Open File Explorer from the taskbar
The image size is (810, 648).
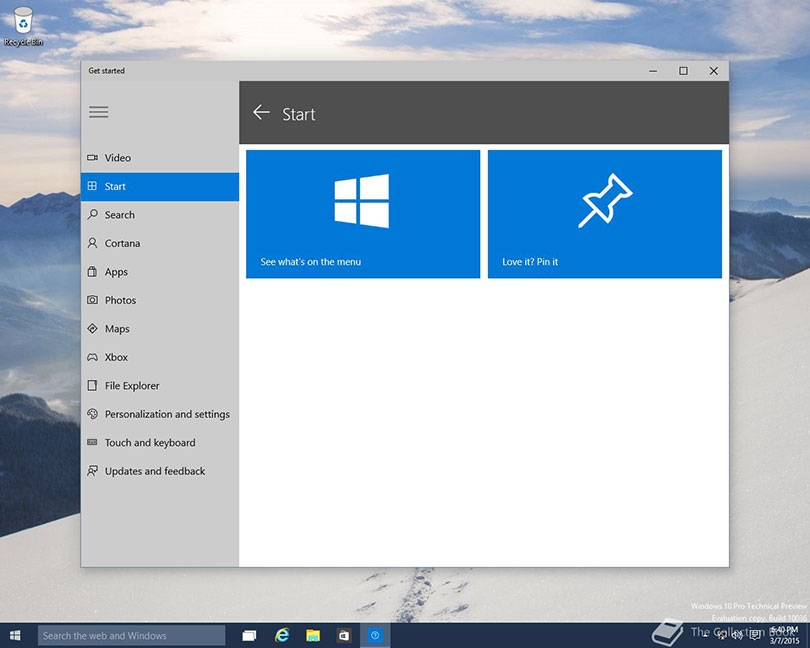[313, 636]
